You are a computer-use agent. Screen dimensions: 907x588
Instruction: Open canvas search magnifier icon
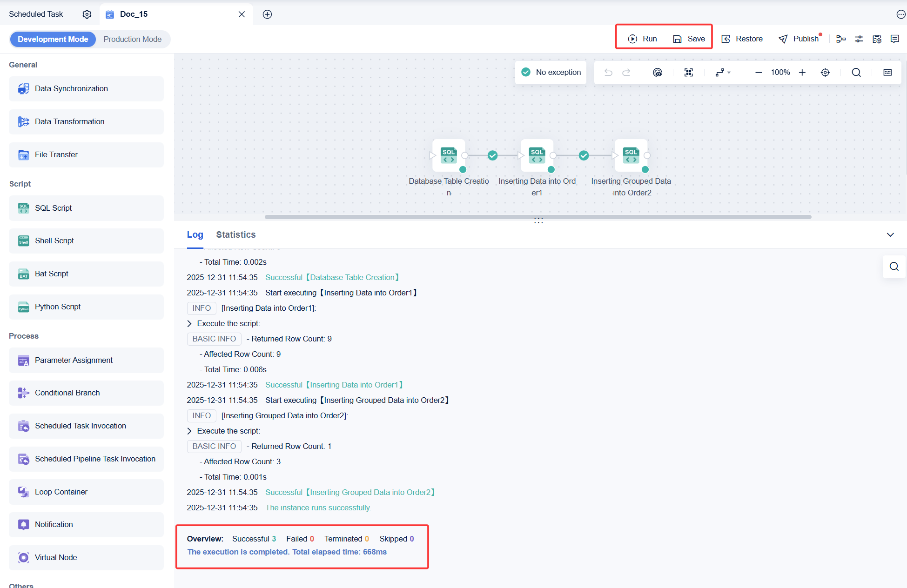(856, 72)
